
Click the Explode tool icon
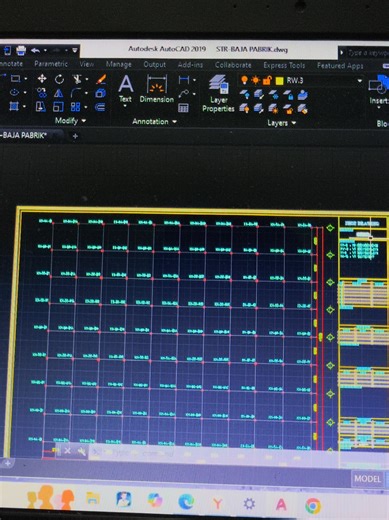(100, 93)
